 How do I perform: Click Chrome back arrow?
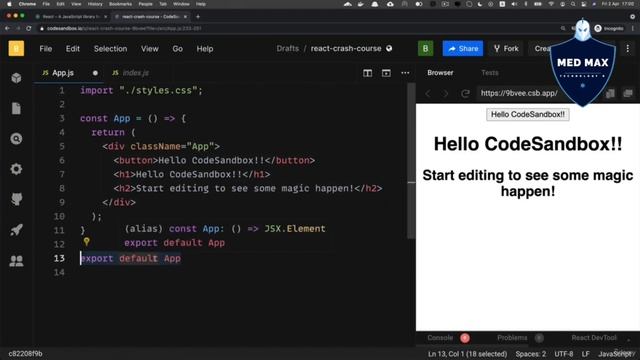tap(7, 28)
